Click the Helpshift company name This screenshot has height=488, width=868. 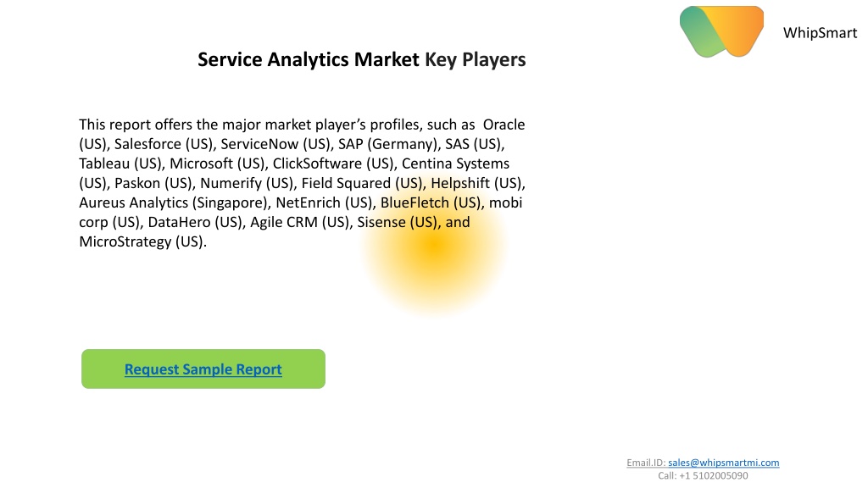(x=460, y=183)
